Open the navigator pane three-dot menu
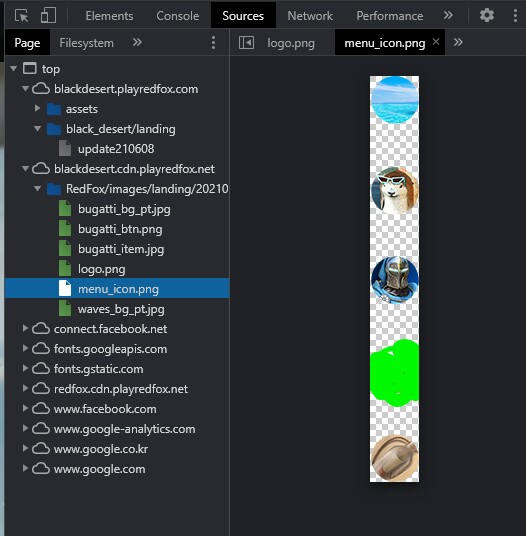The height and width of the screenshot is (536, 526). [x=213, y=43]
